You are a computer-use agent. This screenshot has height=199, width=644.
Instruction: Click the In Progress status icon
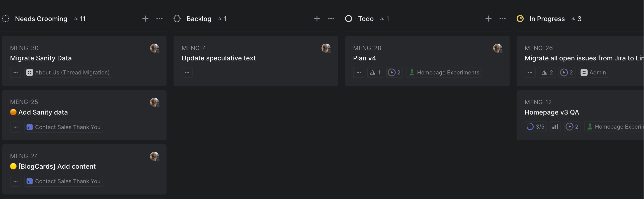click(x=520, y=19)
